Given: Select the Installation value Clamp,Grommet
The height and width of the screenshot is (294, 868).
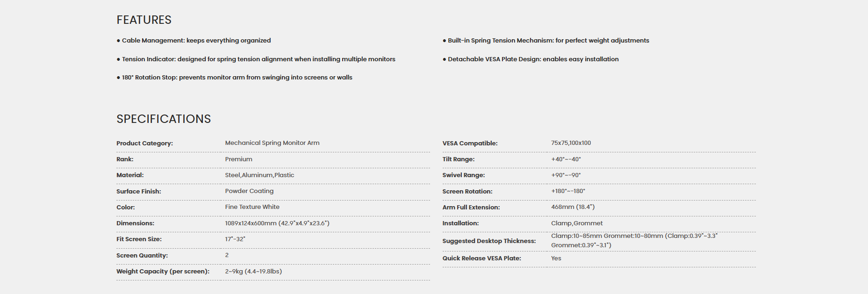Looking at the screenshot, I should [x=577, y=223].
